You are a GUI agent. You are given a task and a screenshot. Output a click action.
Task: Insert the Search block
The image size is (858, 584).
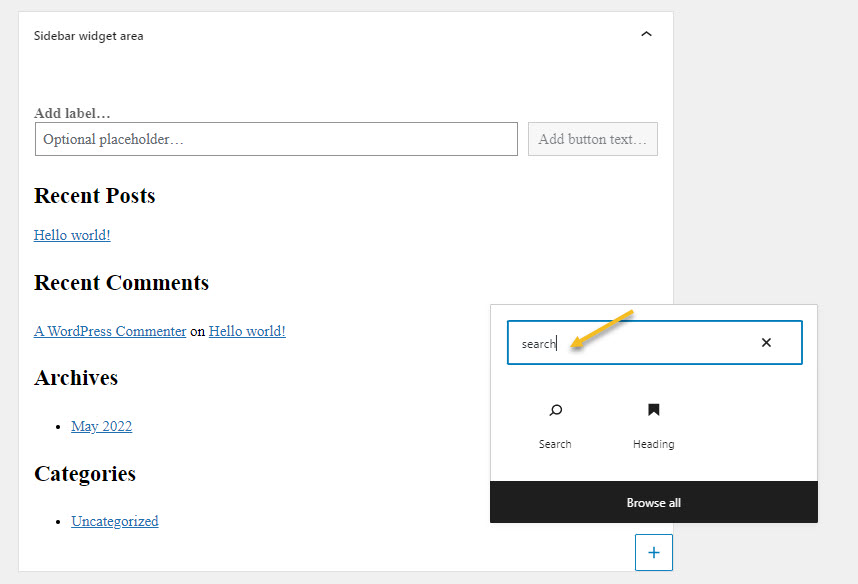(555, 424)
